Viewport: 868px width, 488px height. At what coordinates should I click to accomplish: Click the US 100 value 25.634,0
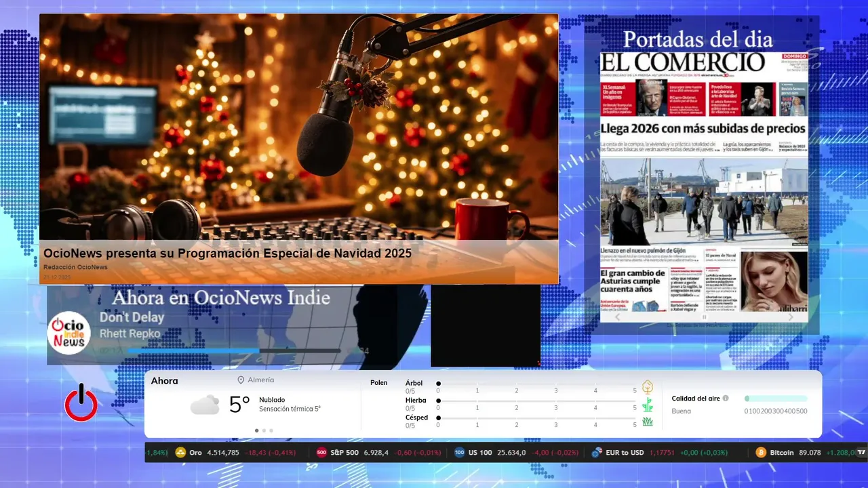click(x=512, y=453)
